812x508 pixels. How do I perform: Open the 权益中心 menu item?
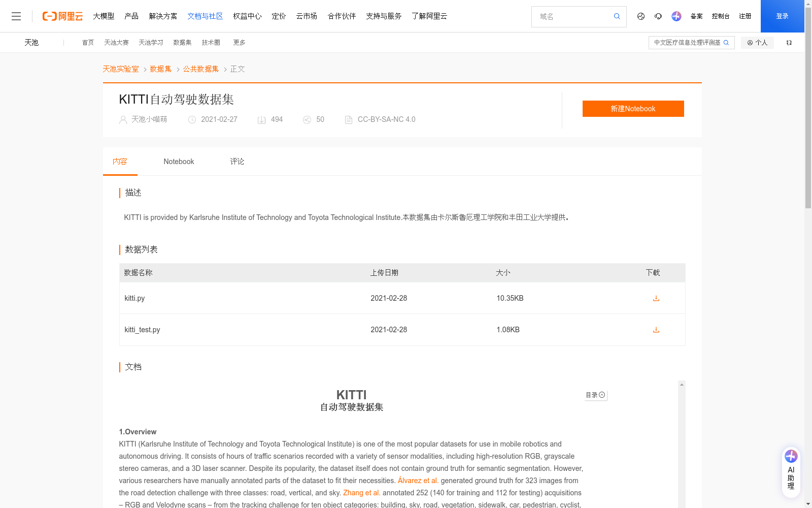click(x=247, y=16)
